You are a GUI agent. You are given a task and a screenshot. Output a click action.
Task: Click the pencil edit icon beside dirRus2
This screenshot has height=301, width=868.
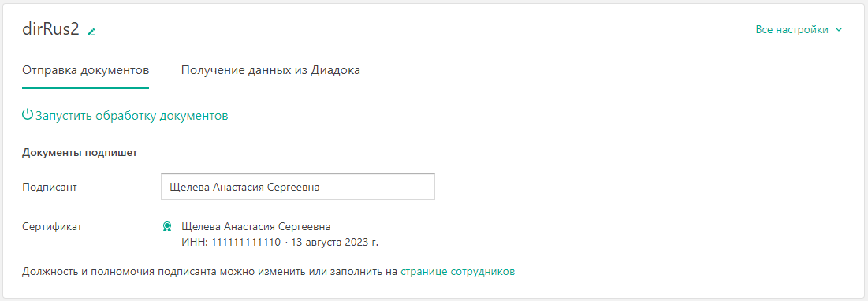[92, 32]
